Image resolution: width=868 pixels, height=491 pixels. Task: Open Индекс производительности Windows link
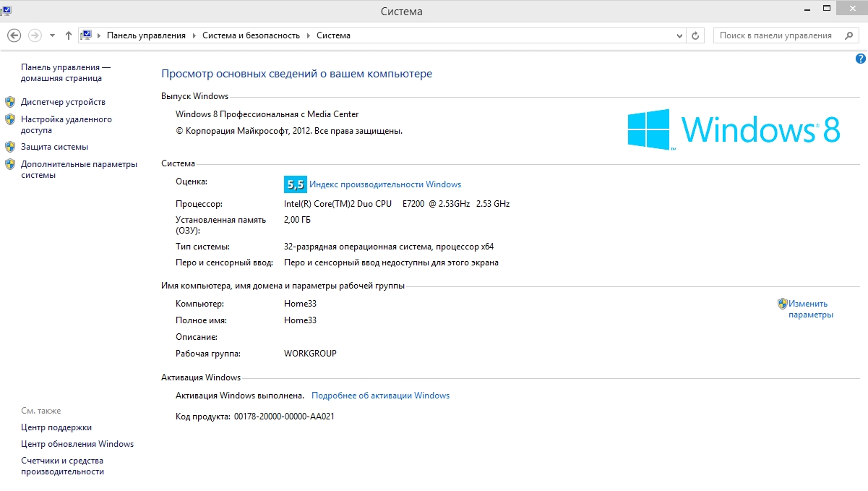385,184
